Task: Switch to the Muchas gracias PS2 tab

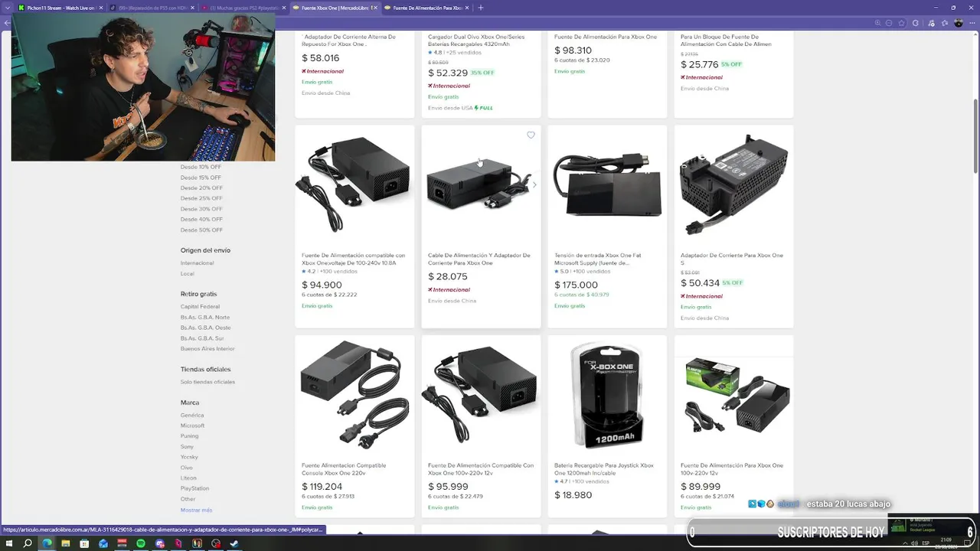Action: tap(242, 8)
